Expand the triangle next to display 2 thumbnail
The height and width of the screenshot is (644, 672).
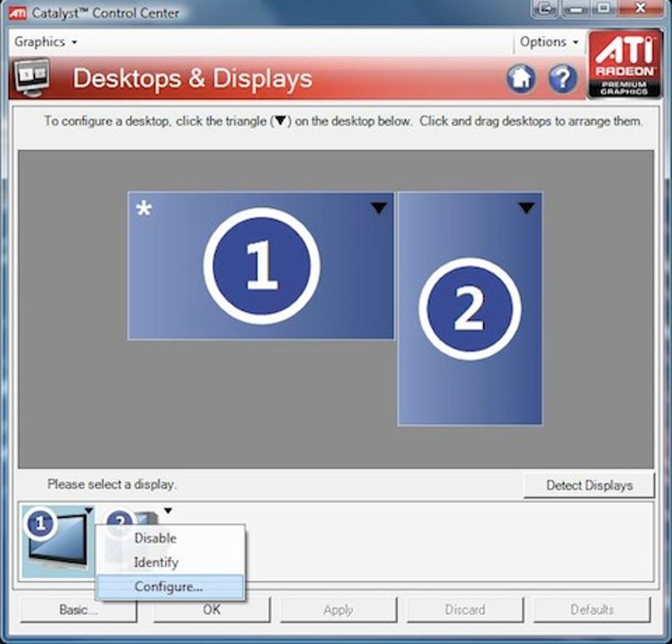pyautogui.click(x=168, y=510)
